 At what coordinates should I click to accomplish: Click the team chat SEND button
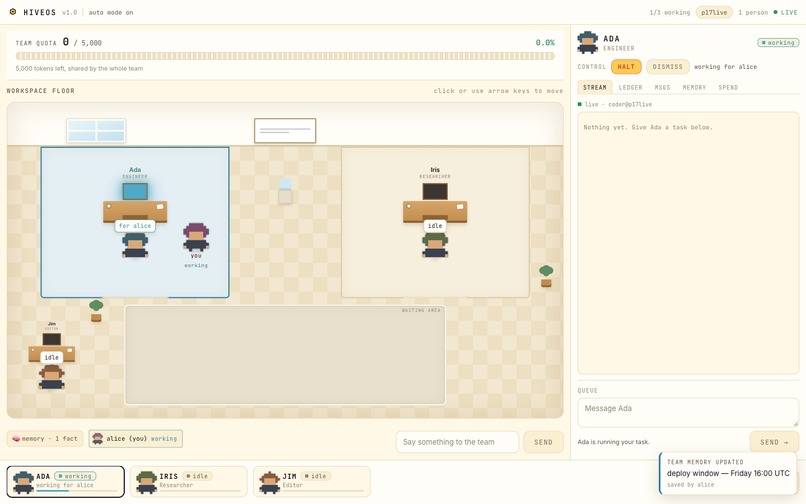click(543, 442)
